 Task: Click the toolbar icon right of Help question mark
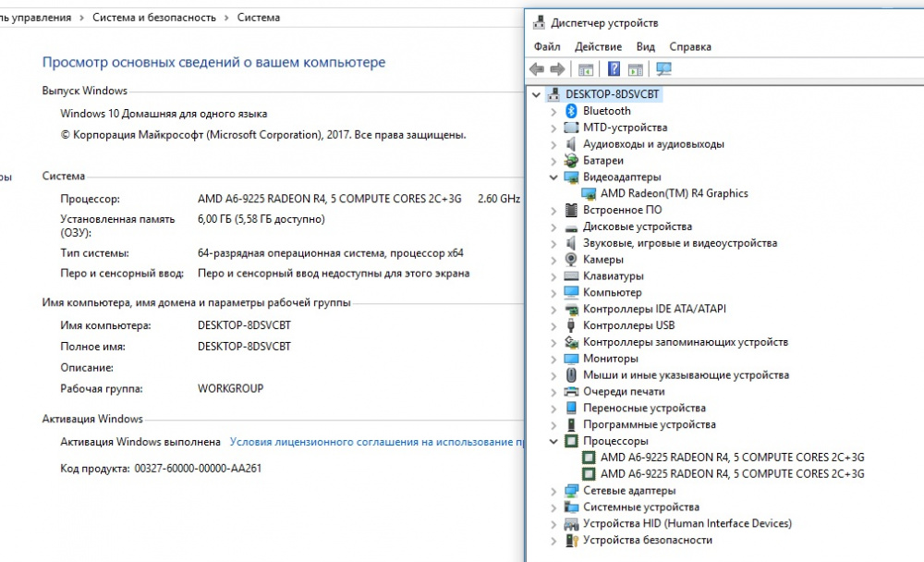(636, 69)
